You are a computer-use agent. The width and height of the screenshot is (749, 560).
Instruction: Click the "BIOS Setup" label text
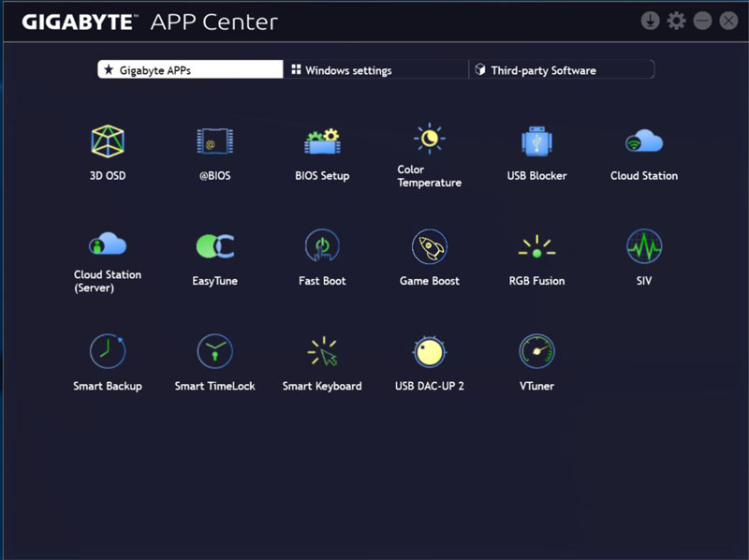point(322,176)
